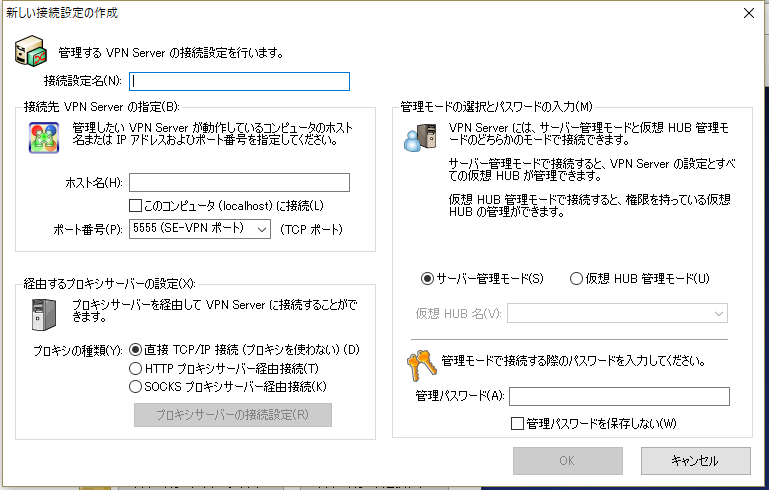The width and height of the screenshot is (769, 490).
Task: Check このコンピュータ (localhost) に接続 checkbox
Action: click(x=136, y=206)
